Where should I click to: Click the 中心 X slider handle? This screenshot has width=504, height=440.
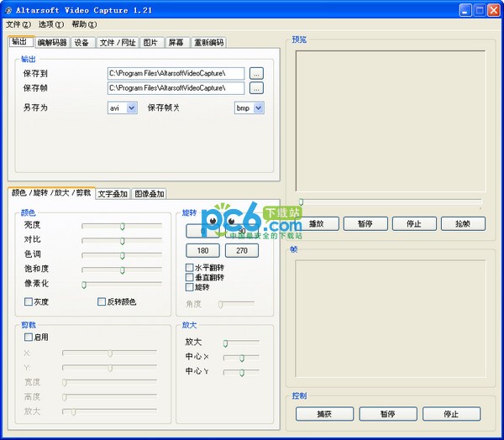242,358
